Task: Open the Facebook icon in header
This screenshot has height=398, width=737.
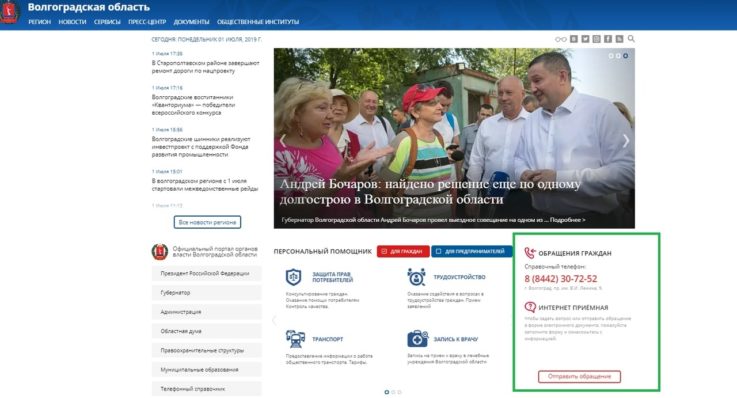Action: pyautogui.click(x=608, y=39)
